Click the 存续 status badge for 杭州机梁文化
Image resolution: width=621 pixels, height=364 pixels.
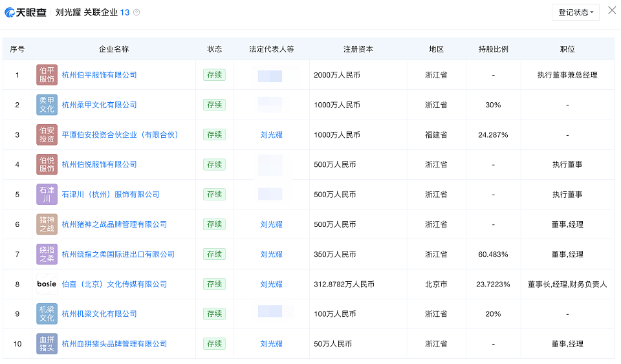pyautogui.click(x=214, y=314)
